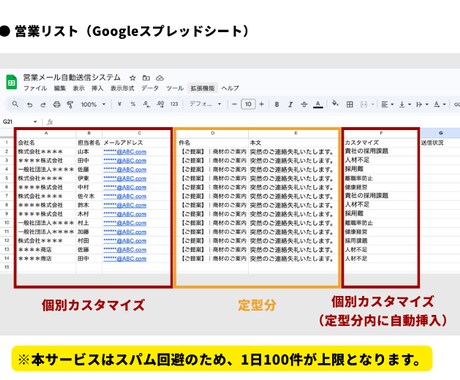Click the font size field showing 10
Viewport: 460px width, 380px height.
(x=248, y=104)
